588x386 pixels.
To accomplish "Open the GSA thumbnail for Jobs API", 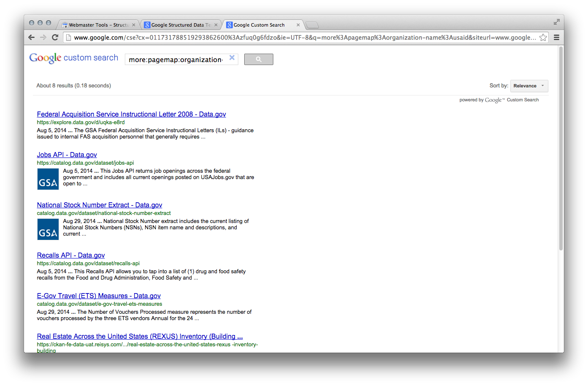I will pos(48,179).
